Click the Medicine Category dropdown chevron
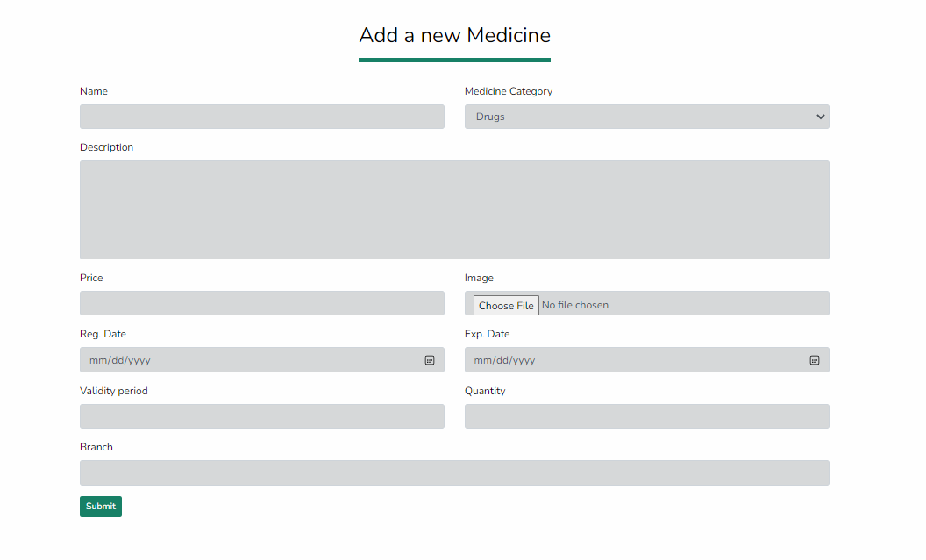The width and height of the screenshot is (926, 560). click(820, 116)
